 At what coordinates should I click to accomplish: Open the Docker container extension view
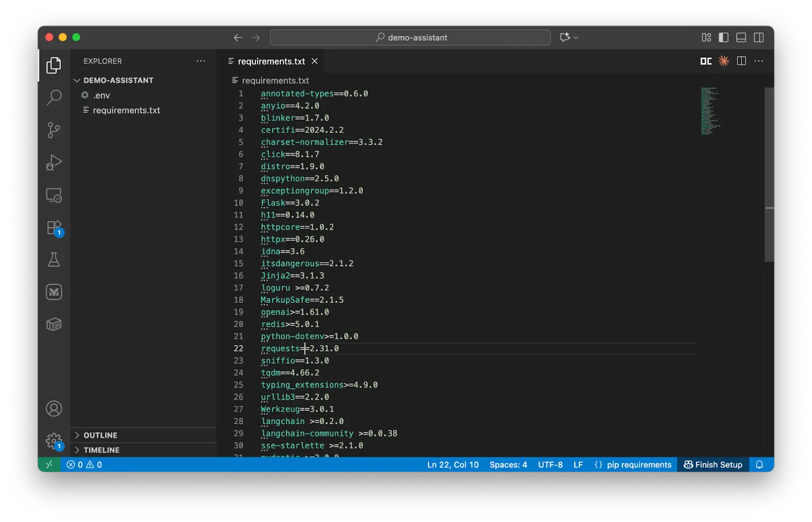click(54, 324)
